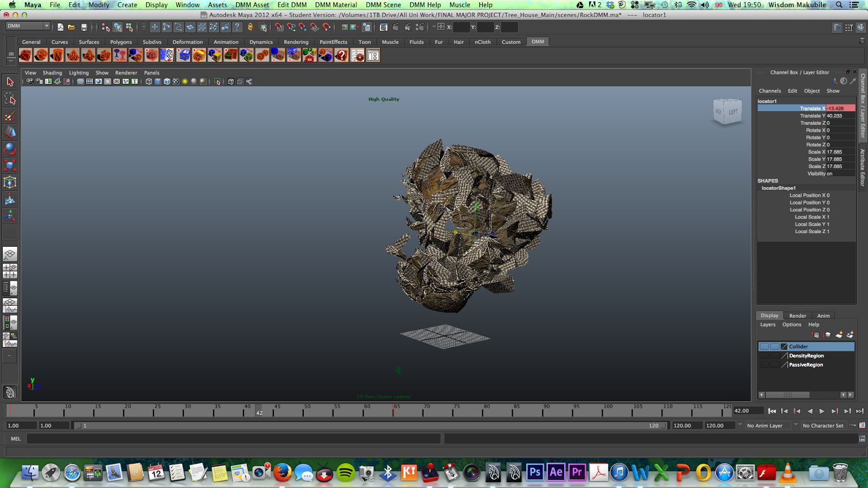
Task: Toggle display type box of PassiveRegion layer
Action: point(775,365)
